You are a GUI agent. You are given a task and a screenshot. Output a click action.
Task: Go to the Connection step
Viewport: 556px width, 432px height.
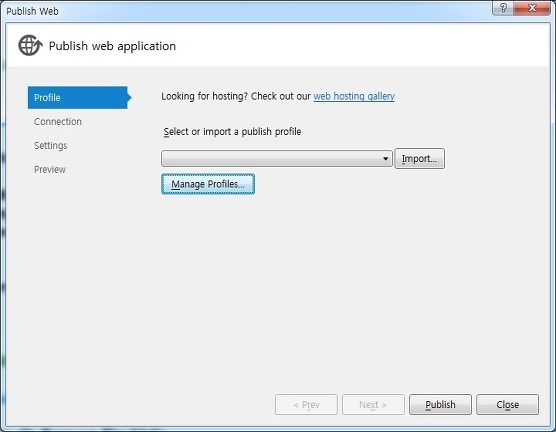[x=58, y=122]
